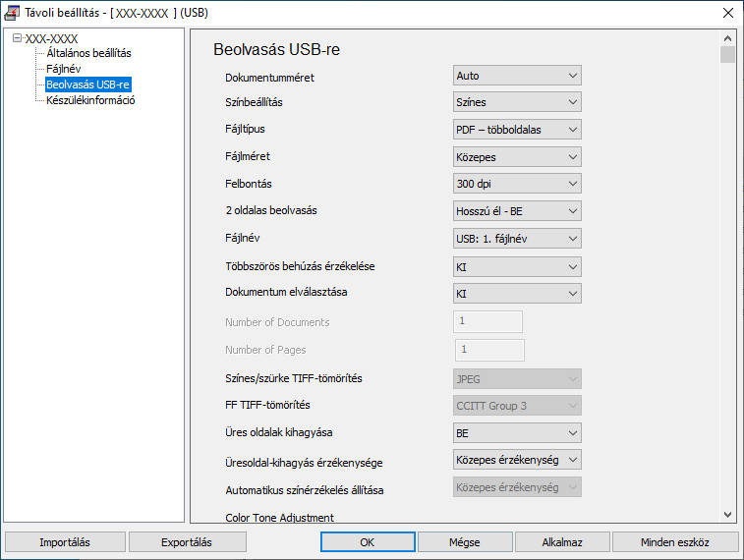Open the 2 oldalas beolvasás dropdown
Viewport: 744px width, 560px height.
(517, 211)
